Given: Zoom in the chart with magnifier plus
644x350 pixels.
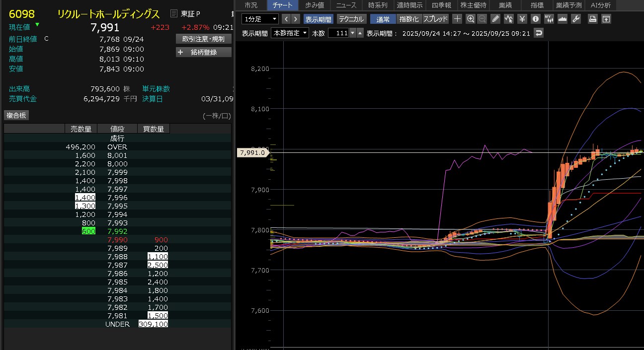Looking at the screenshot, I should pos(470,19).
